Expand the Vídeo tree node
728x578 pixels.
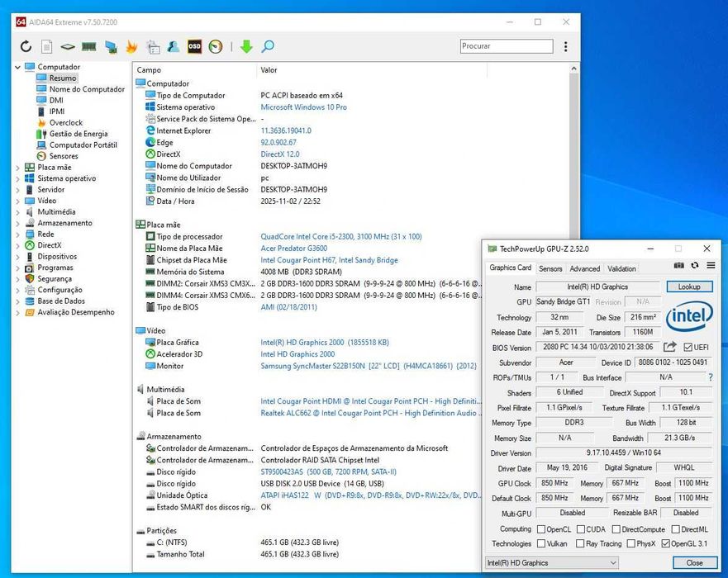[17, 201]
